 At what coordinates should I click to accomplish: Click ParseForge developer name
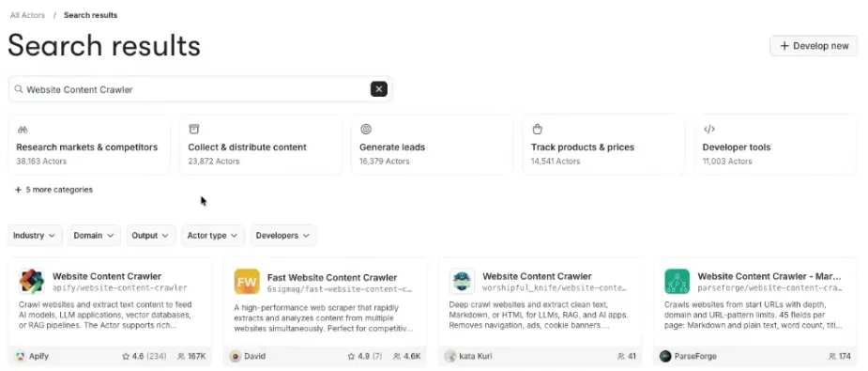[x=695, y=356]
